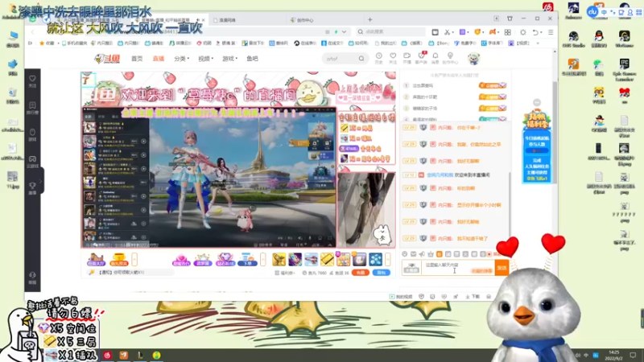The image size is (644, 362).
Task: Switch to the 直播 live tab
Action: tap(158, 59)
